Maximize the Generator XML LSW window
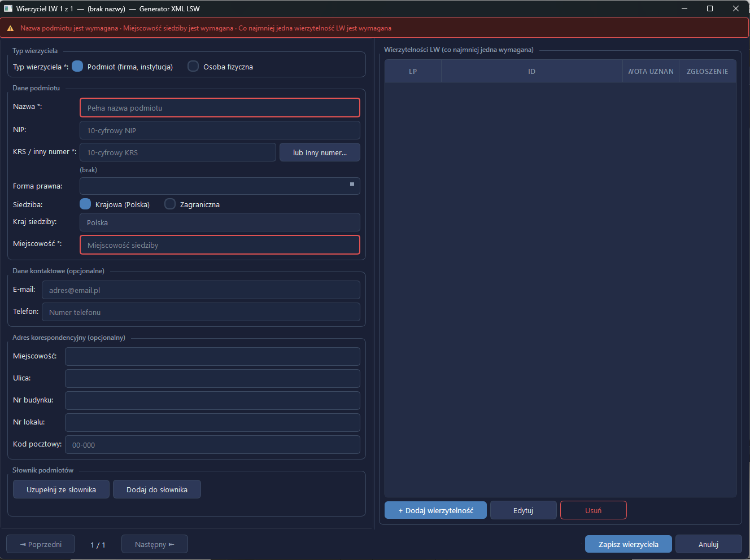Image resolution: width=750 pixels, height=560 pixels. pos(710,8)
